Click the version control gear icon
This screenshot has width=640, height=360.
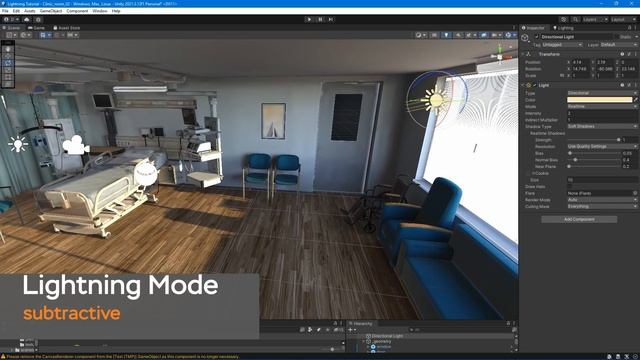tap(38, 19)
